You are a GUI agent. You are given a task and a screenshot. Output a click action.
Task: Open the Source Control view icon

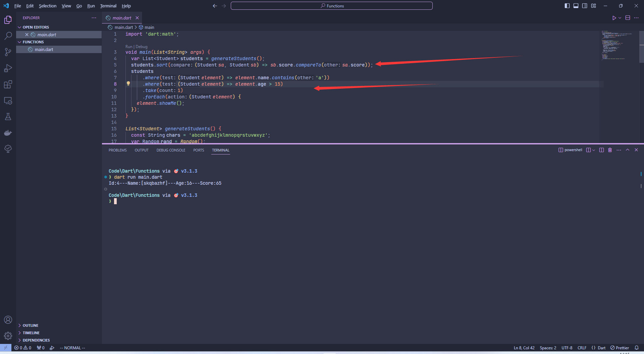pos(8,52)
